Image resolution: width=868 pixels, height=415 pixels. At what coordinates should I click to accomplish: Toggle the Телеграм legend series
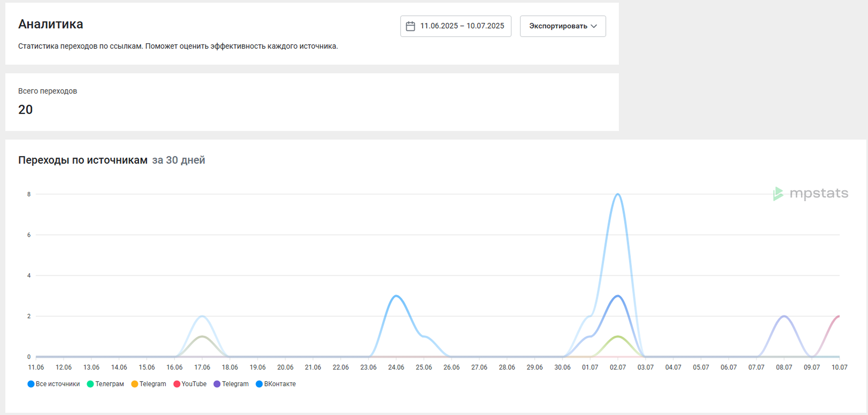click(x=106, y=384)
